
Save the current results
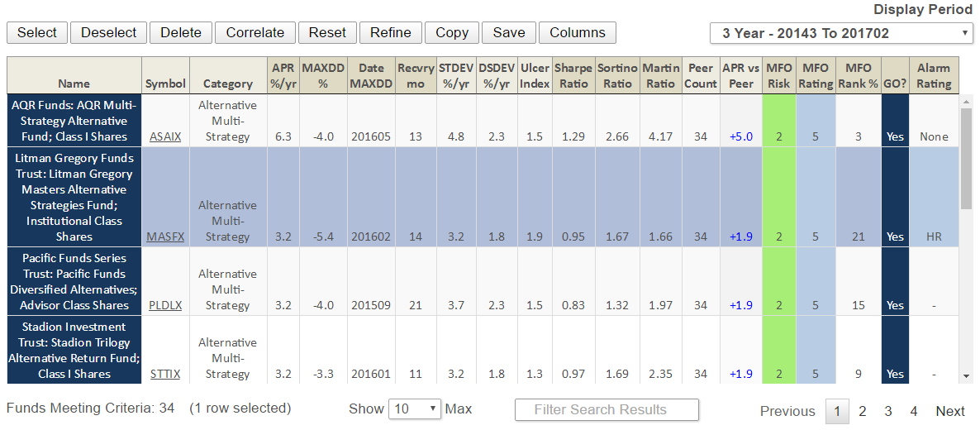click(x=509, y=32)
